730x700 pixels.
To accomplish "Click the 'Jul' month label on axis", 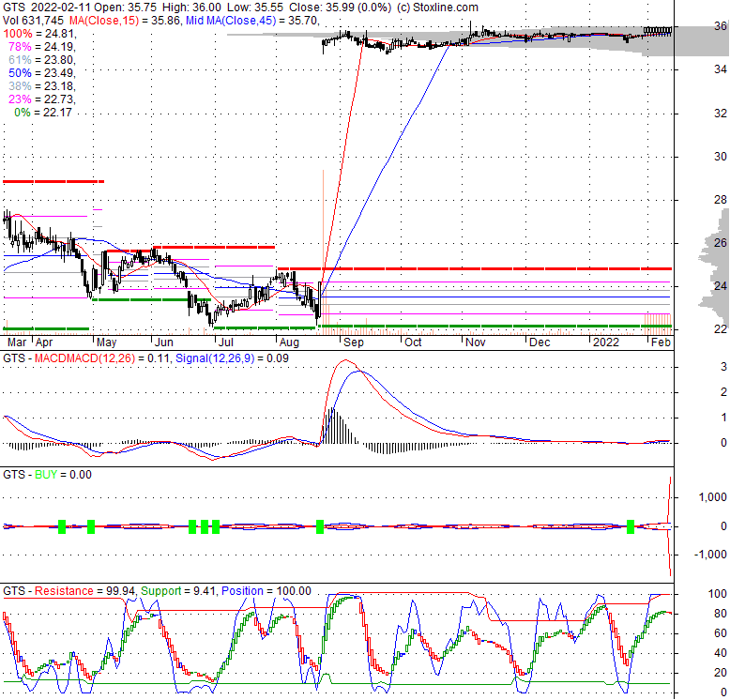I will coord(226,342).
